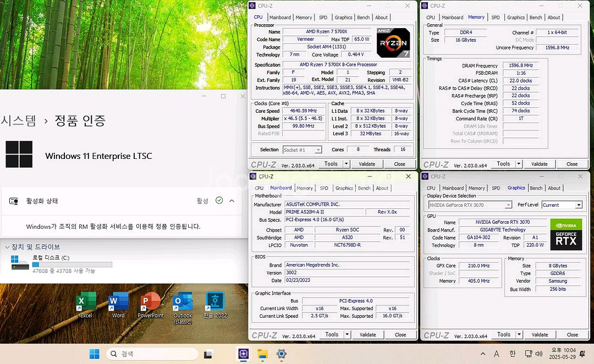Screen dimensions: 594x364
Task: Click the Windows 11 Enterprise LTSC text
Action: (x=98, y=156)
